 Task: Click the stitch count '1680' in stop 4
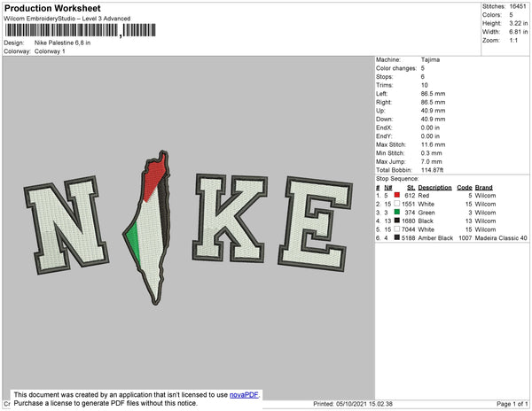coord(409,221)
